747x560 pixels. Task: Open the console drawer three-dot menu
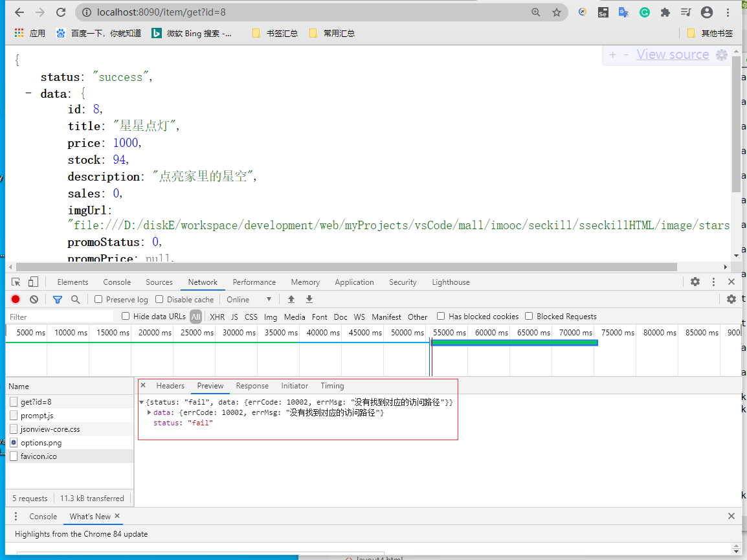[16, 516]
